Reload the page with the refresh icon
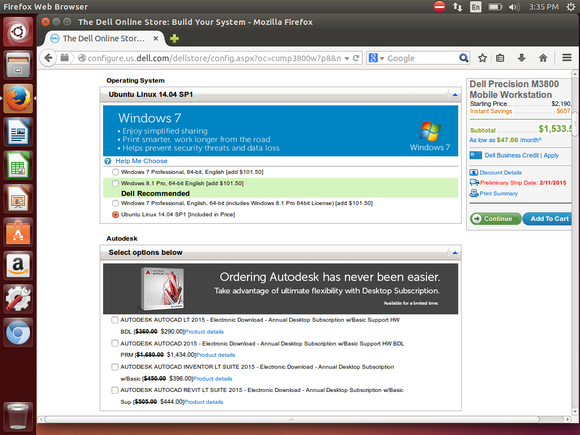 pos(356,58)
